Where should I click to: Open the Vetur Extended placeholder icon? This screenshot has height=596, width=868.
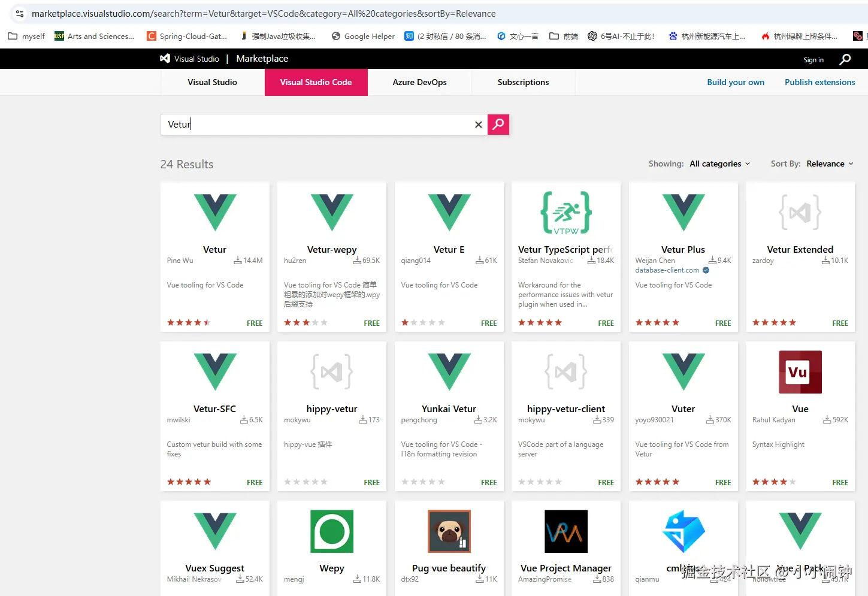click(x=800, y=212)
